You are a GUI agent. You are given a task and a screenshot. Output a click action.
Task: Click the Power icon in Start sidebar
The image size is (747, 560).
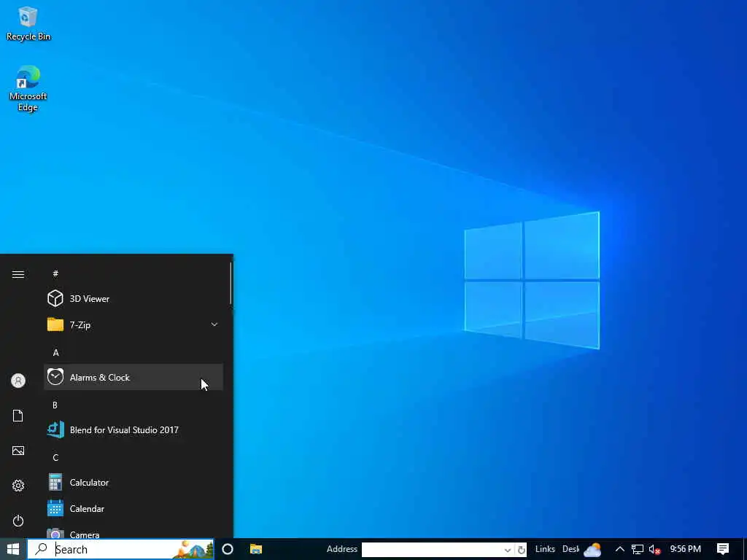click(x=18, y=521)
